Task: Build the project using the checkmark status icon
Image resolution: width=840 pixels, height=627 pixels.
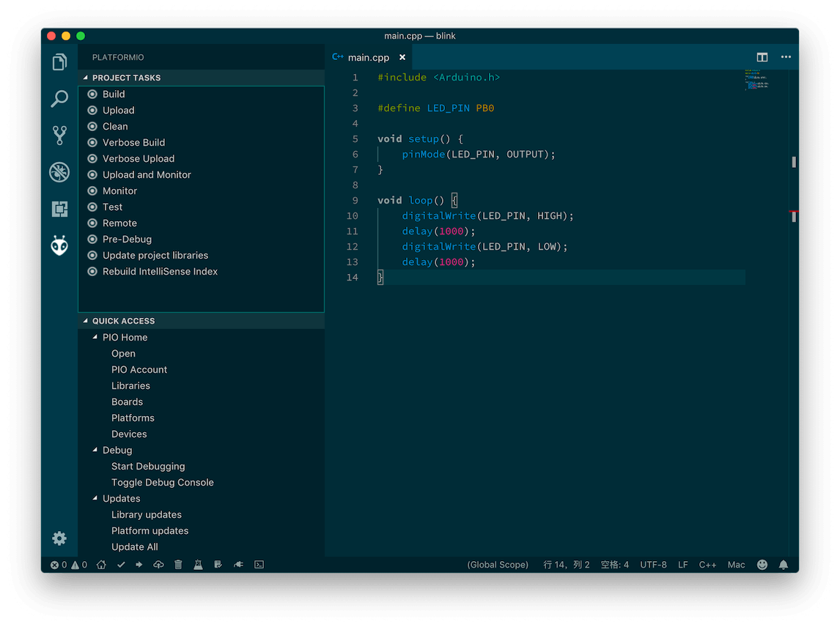Action: [121, 565]
